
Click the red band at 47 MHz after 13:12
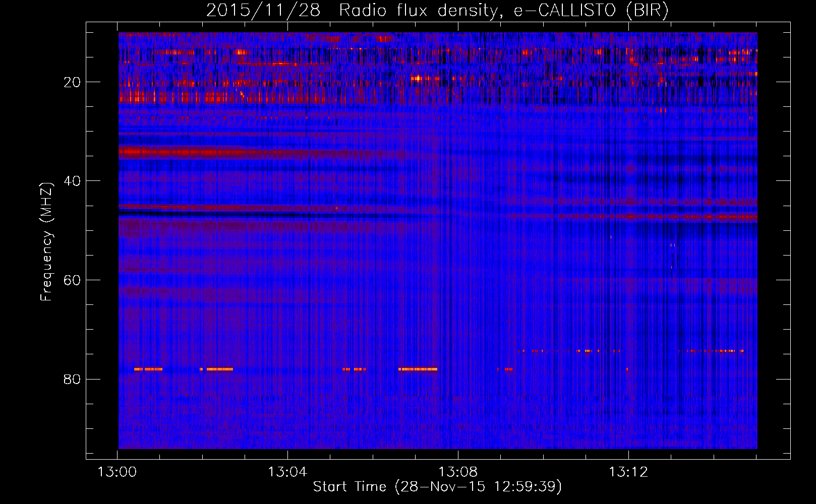point(696,216)
